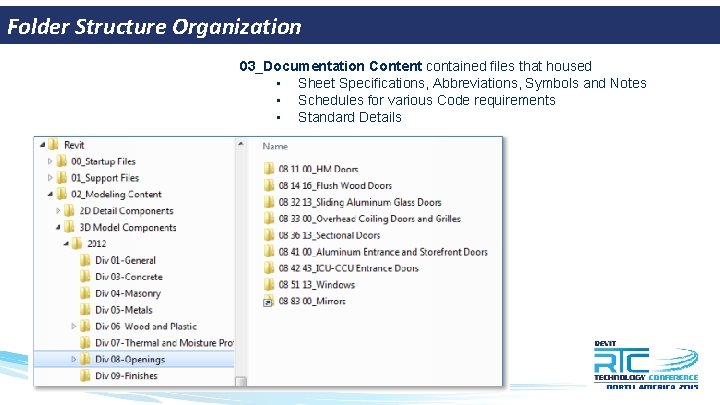
Task: Click the Div 09-Finishes folder icon
Action: click(85, 376)
